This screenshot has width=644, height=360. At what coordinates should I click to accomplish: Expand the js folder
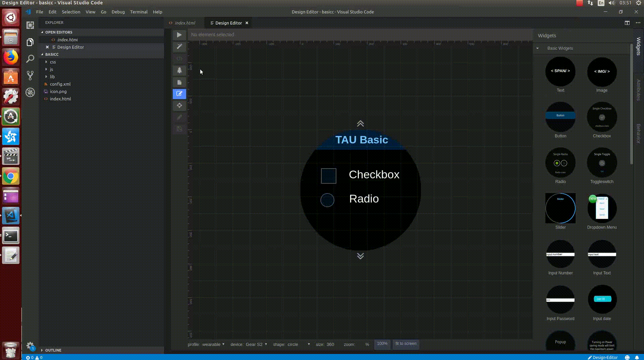click(x=51, y=69)
